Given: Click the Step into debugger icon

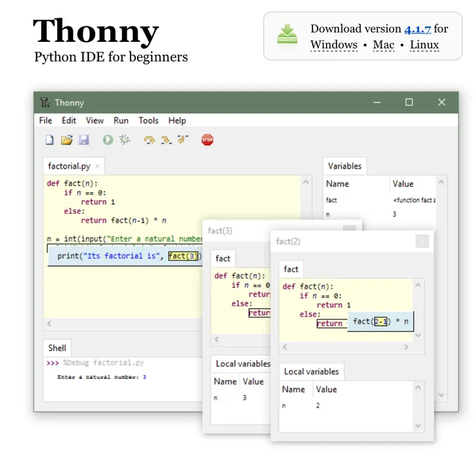Looking at the screenshot, I should click(x=166, y=140).
